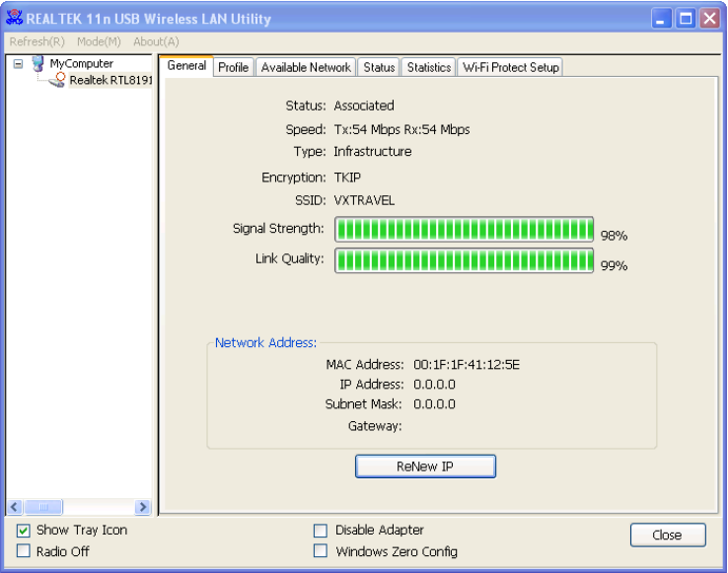Click the Close button at bottom right
The image size is (728, 573).
668,535
